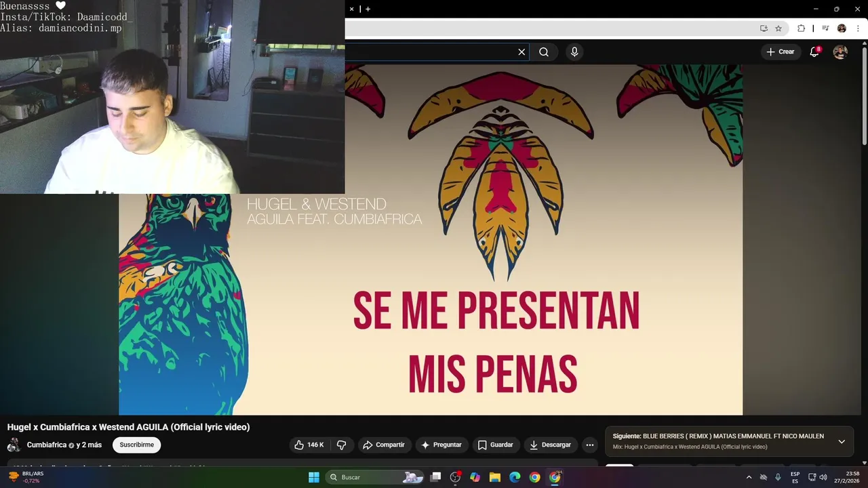Open the Cumbiafrica channel name link

click(47, 445)
